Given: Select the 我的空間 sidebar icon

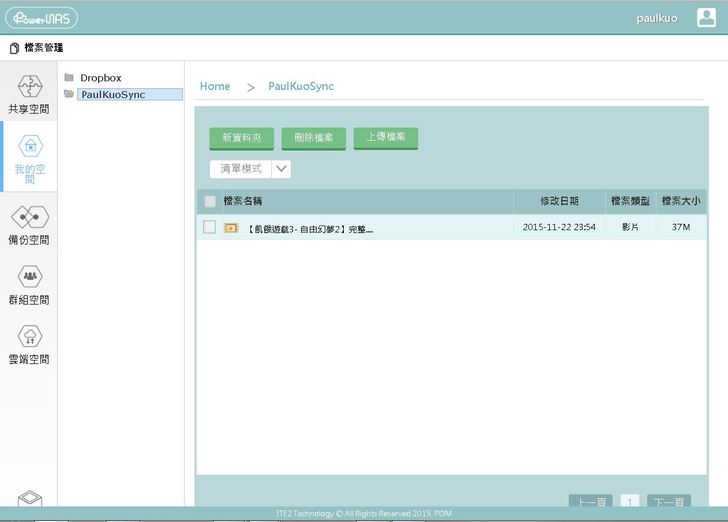Looking at the screenshot, I should pyautogui.click(x=29, y=146).
